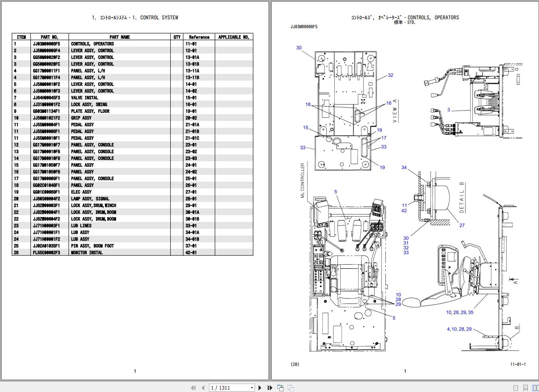Screen dimensions: 539x392
Task: Switch to two-page facing view
Action: click(535, 388)
